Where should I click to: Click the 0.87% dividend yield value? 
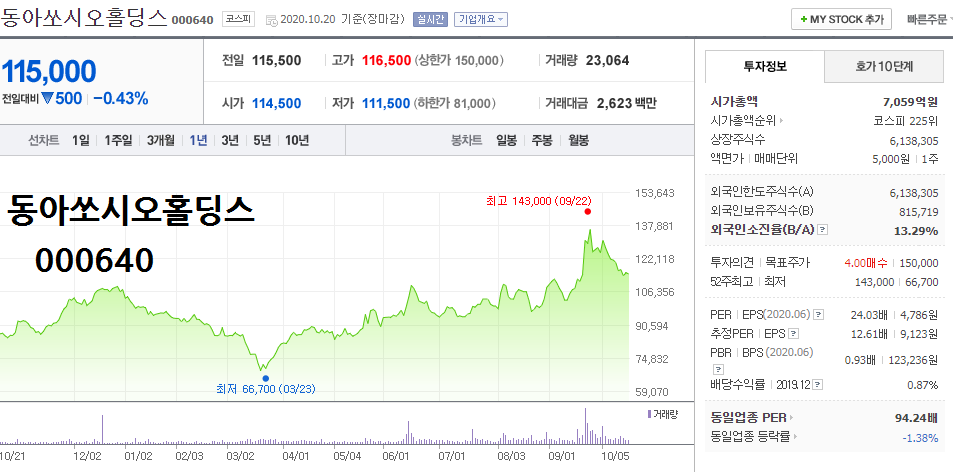[923, 385]
